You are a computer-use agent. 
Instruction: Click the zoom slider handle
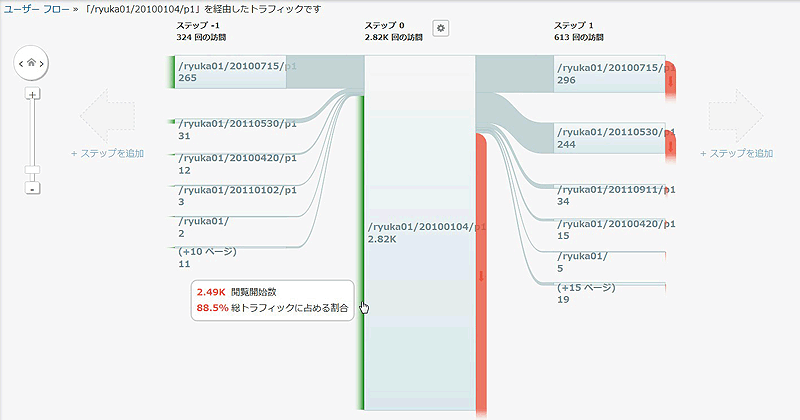pos(32,170)
